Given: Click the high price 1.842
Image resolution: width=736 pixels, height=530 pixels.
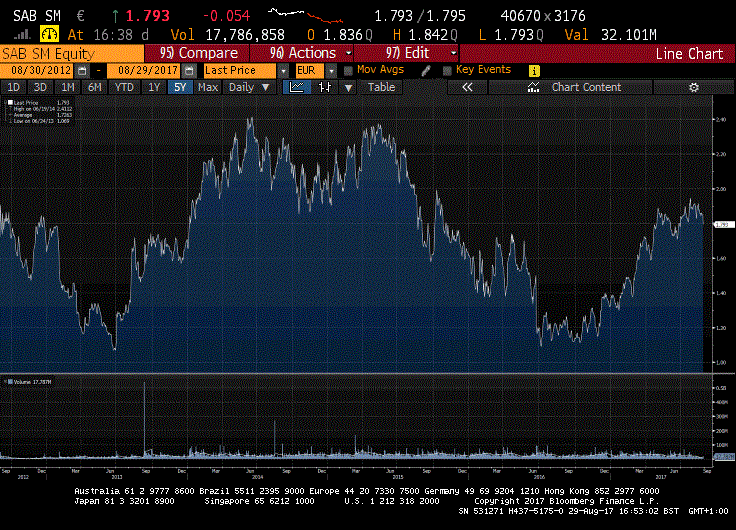Looking at the screenshot, I should [429, 34].
